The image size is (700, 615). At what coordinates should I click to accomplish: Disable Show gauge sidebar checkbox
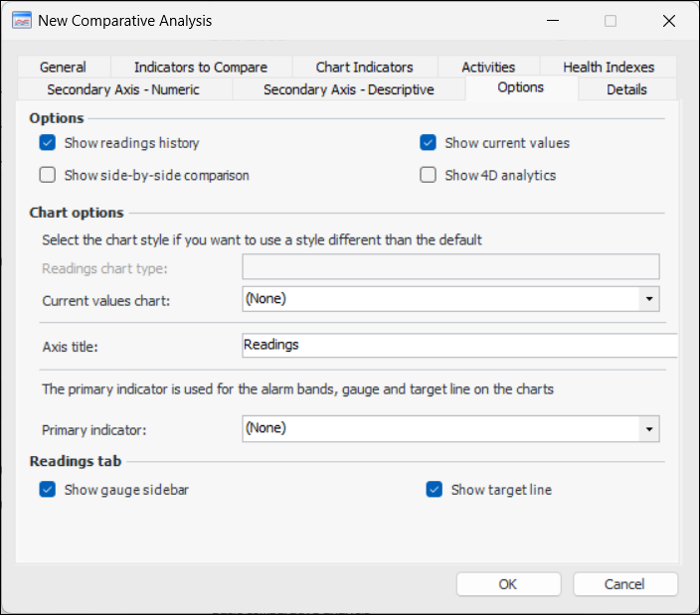pos(48,490)
